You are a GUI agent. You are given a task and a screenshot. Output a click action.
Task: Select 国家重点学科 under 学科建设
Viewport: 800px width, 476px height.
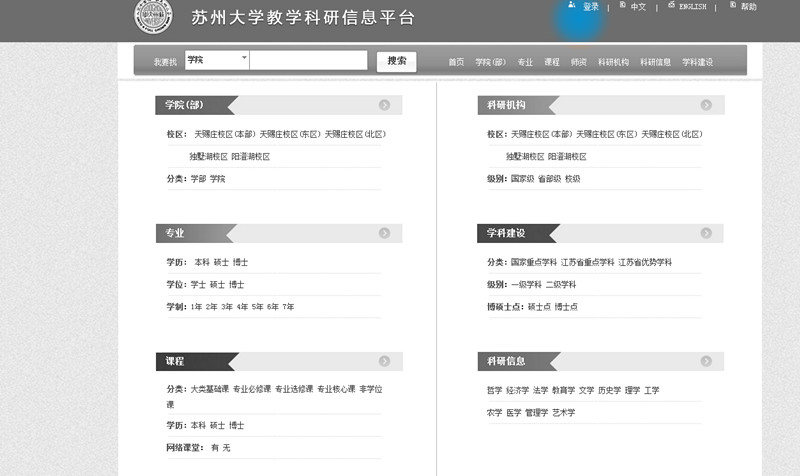click(532, 262)
